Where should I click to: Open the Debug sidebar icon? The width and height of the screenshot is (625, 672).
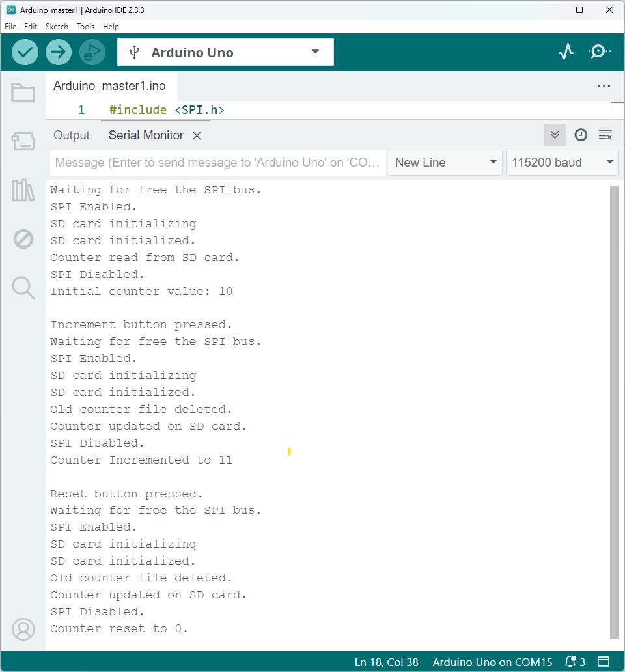click(x=23, y=239)
